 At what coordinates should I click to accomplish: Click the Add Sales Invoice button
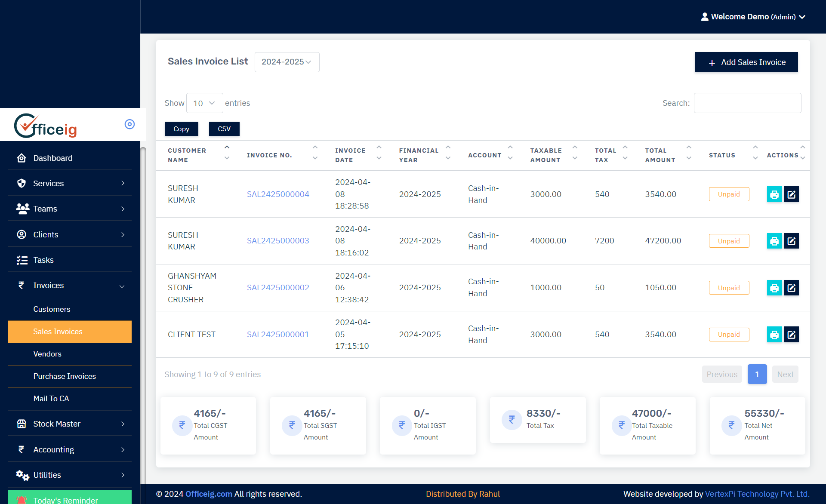[746, 62]
